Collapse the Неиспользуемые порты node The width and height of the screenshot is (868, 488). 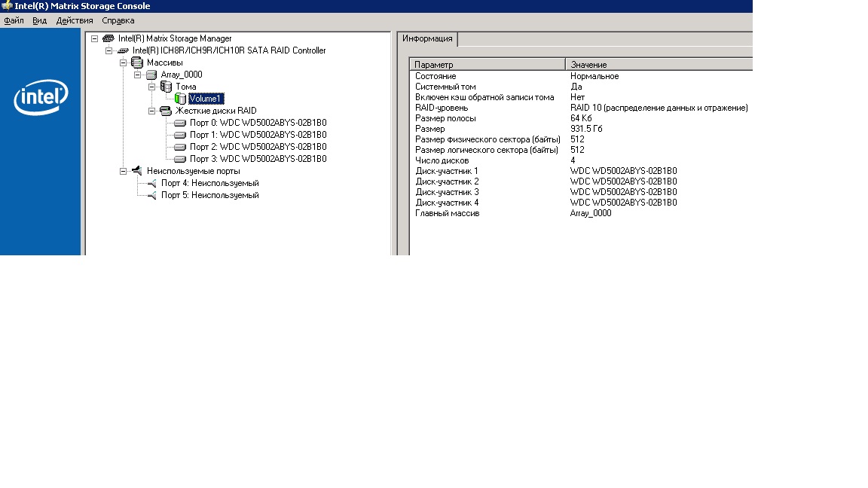click(x=123, y=171)
